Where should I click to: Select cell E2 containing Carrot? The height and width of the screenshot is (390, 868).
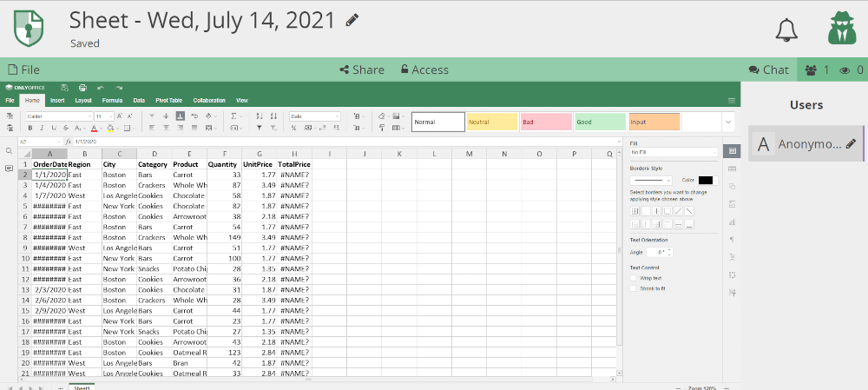(189, 175)
